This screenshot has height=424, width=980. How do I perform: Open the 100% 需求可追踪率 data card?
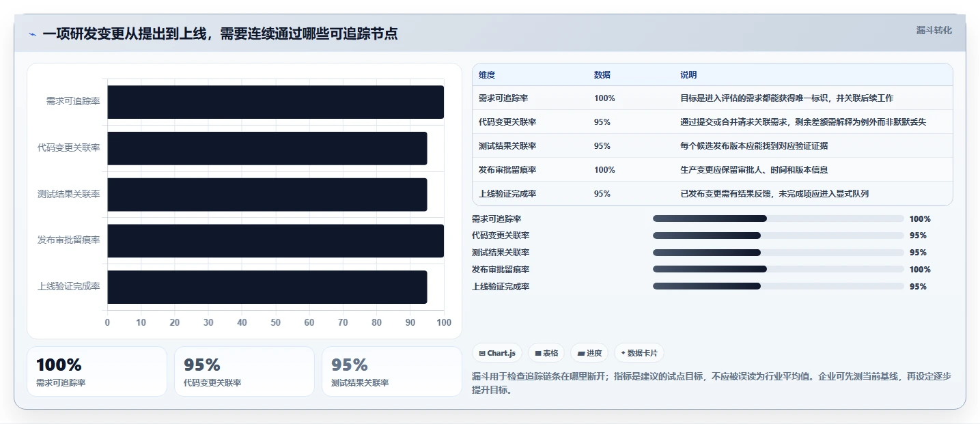point(97,371)
